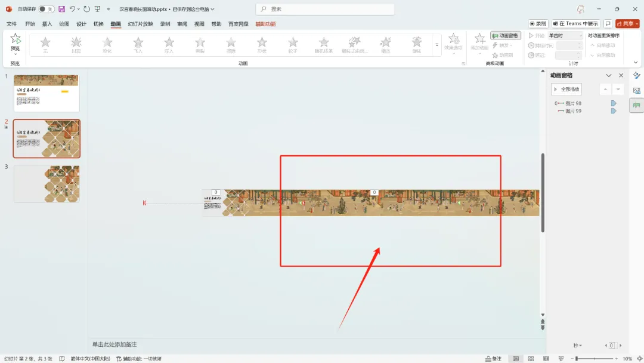Select slide 3 thumbnail
Viewport: 644px width, 363px height.
47,184
